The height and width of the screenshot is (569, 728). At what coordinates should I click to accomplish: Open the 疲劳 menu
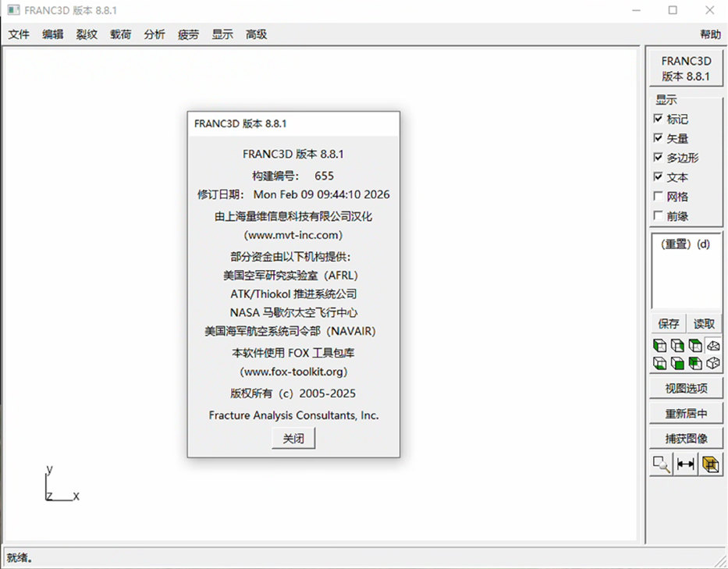(189, 34)
